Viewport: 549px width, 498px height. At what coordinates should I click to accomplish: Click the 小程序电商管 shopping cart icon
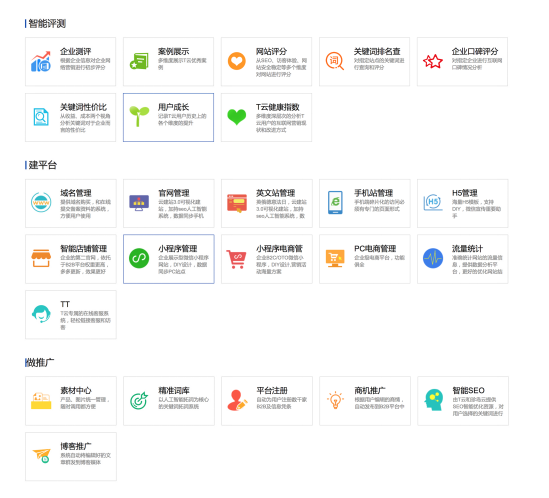(236, 259)
